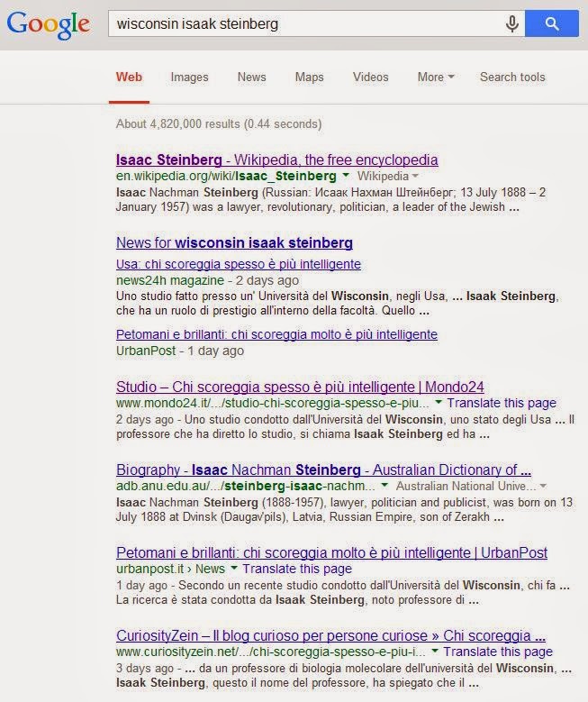Image resolution: width=588 pixels, height=702 pixels.
Task: Click snippet 'Uno studio fatto presso un' Università'
Action: [x=338, y=303]
